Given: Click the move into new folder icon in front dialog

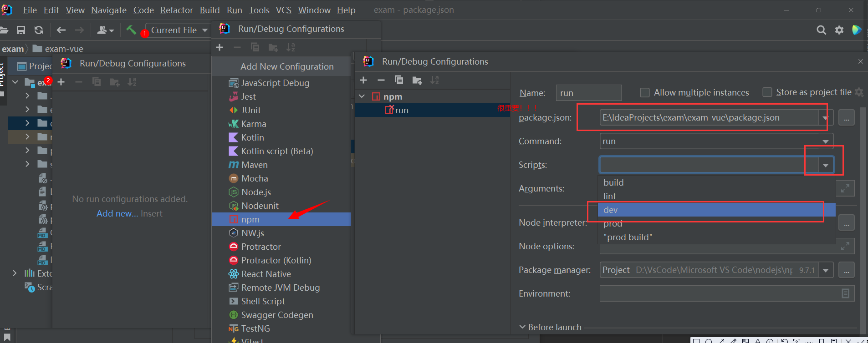Looking at the screenshot, I should point(417,81).
